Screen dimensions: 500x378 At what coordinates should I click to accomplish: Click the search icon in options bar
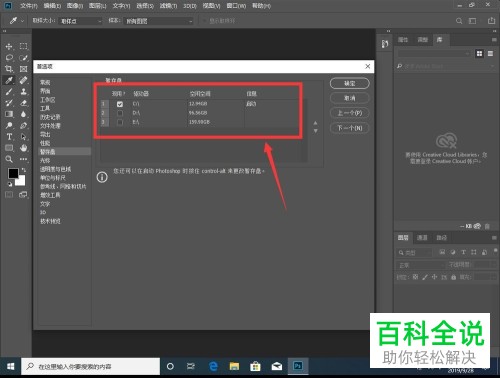click(x=459, y=21)
